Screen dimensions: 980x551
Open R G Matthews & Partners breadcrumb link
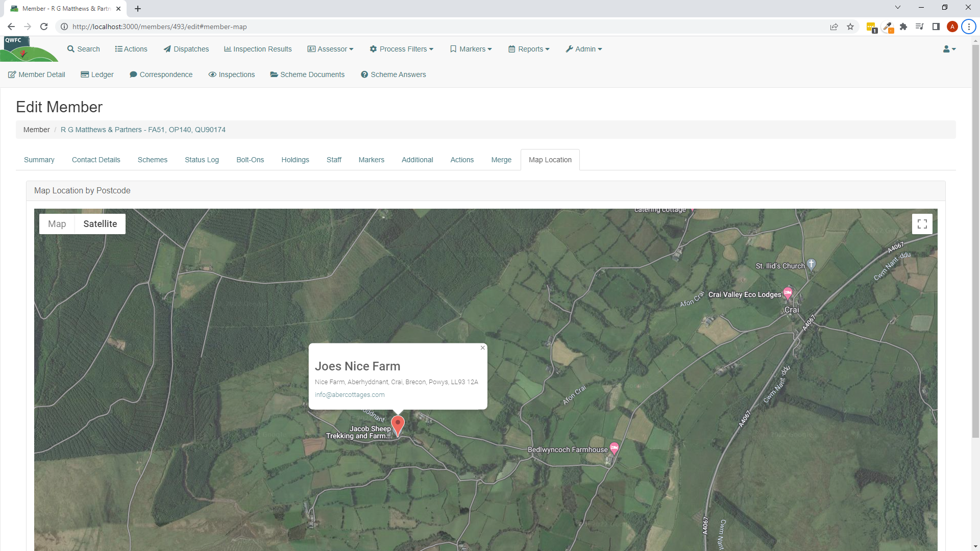click(143, 130)
